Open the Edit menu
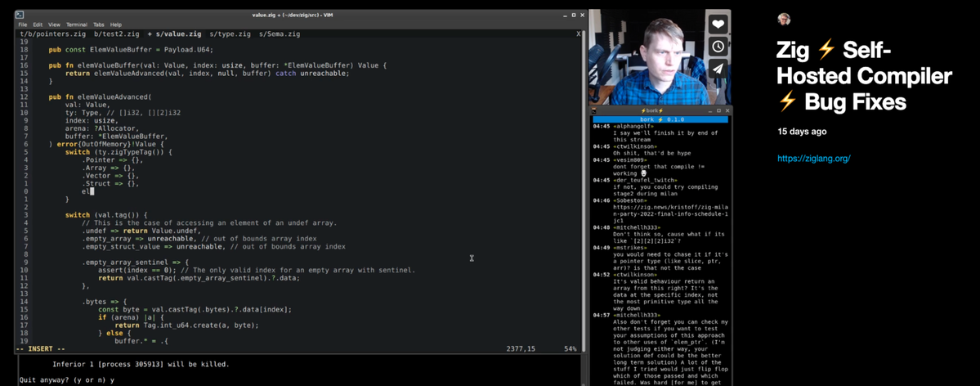The image size is (980, 386). click(x=38, y=25)
